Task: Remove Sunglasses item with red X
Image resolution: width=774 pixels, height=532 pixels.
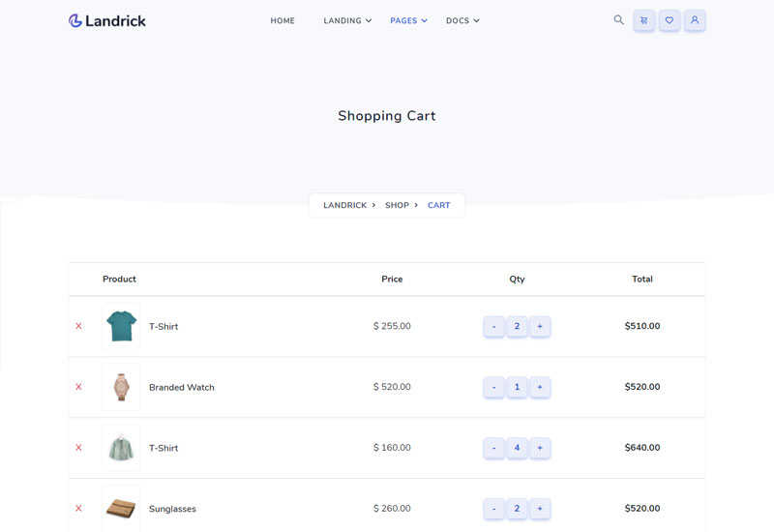Action: pos(78,508)
